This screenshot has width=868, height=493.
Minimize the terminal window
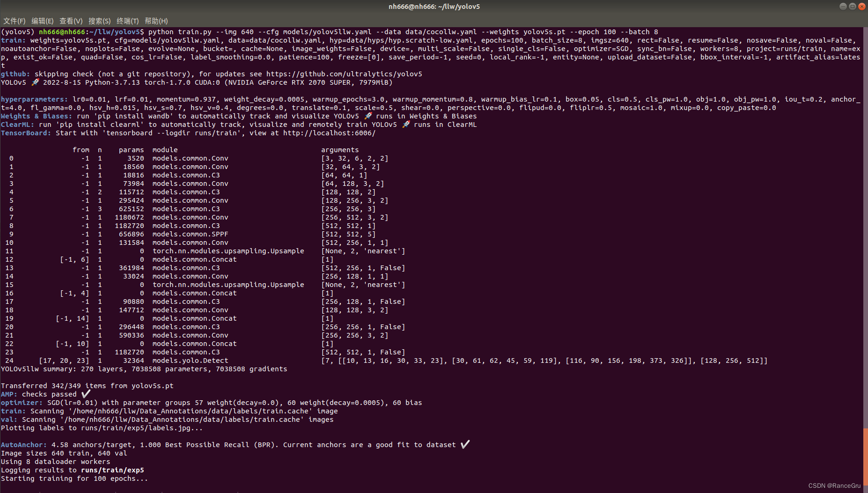pos(843,6)
